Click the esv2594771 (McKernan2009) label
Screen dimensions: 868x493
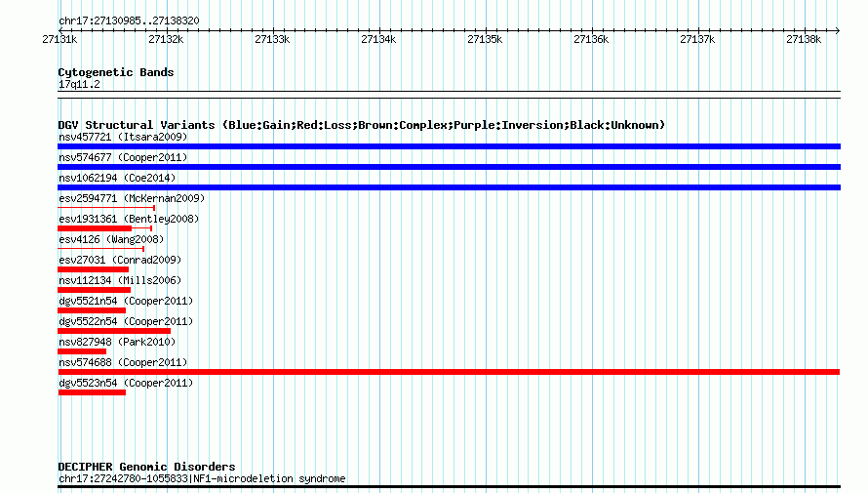pyautogui.click(x=132, y=198)
